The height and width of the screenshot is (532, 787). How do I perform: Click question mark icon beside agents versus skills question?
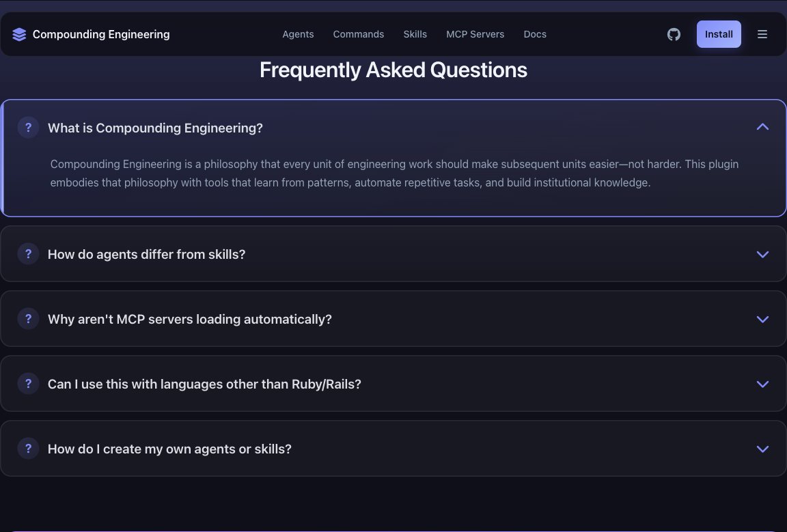click(28, 254)
